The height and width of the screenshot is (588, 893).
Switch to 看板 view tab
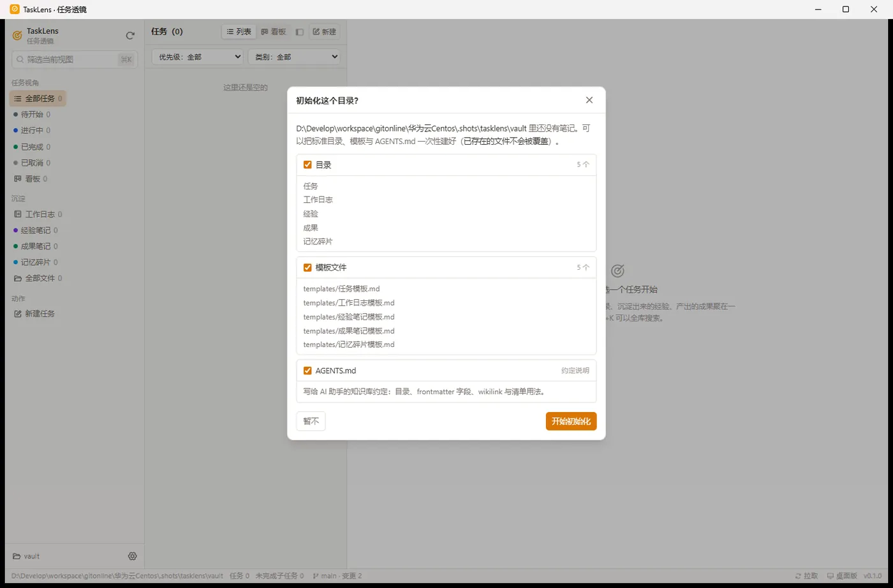point(274,31)
